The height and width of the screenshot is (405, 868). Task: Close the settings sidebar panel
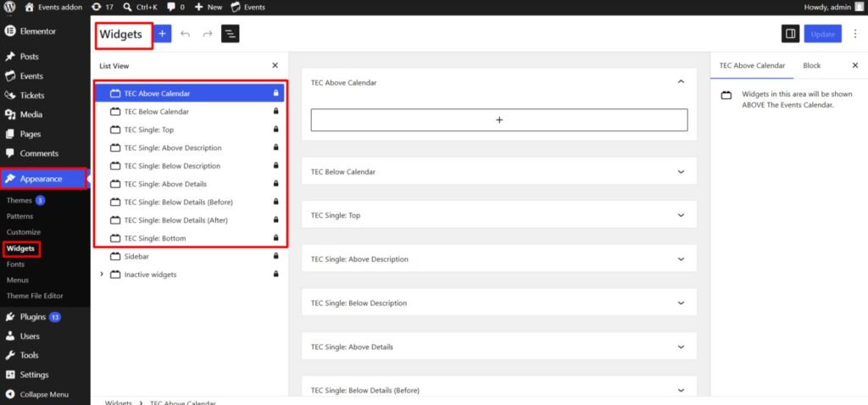tap(854, 65)
